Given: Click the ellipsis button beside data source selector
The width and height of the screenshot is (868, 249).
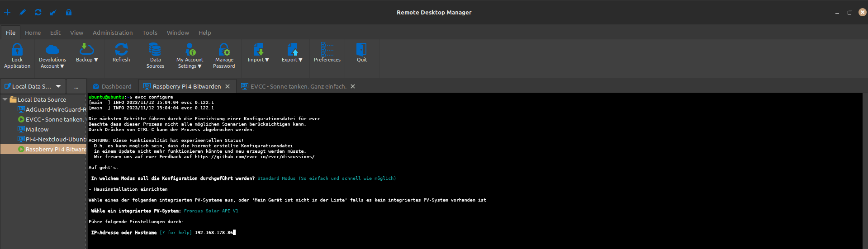Looking at the screenshot, I should tap(76, 86).
